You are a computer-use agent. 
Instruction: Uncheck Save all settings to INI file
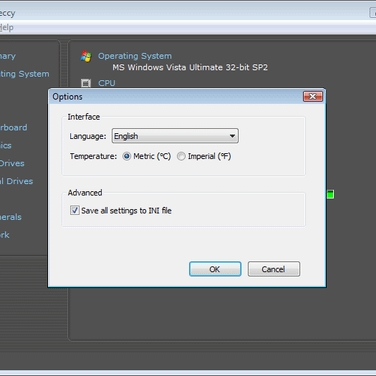tap(75, 210)
